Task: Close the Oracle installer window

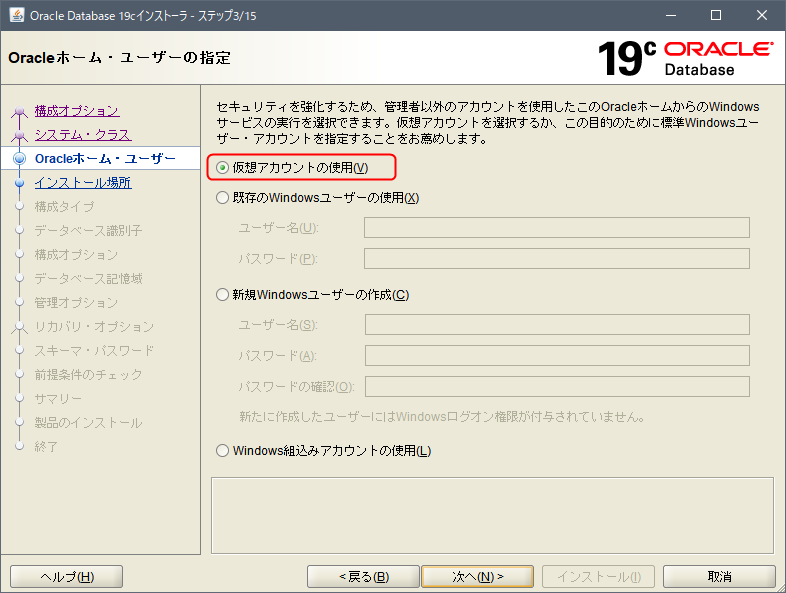Action: pyautogui.click(x=761, y=15)
